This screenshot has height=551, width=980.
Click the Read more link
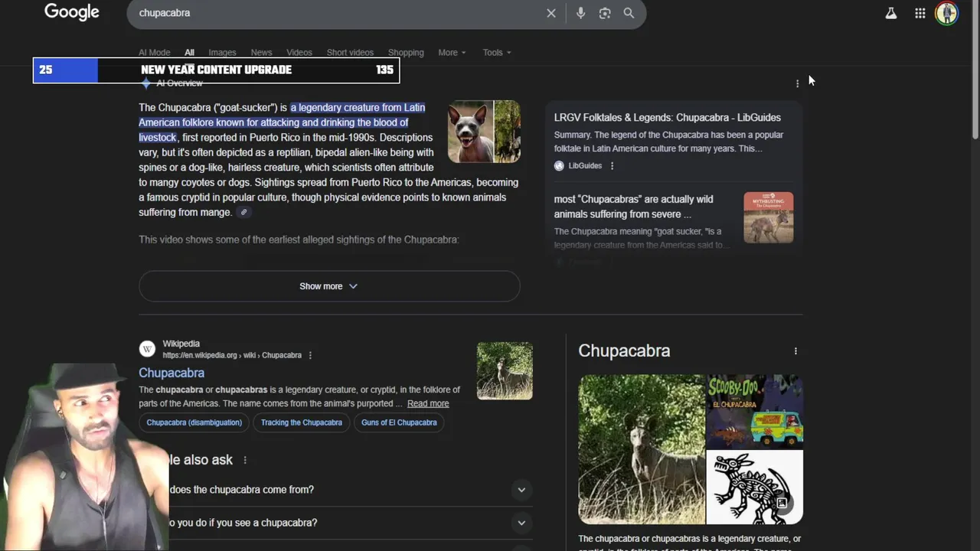428,403
